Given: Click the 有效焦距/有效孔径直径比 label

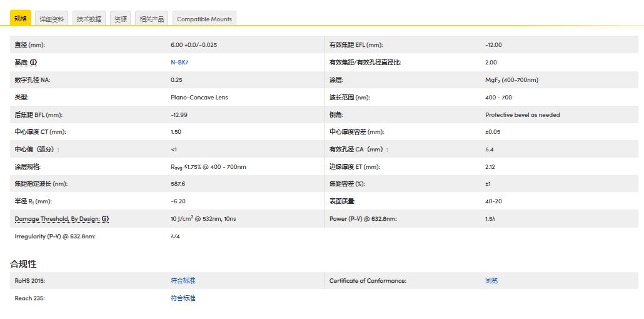Looking at the screenshot, I should [x=365, y=63].
